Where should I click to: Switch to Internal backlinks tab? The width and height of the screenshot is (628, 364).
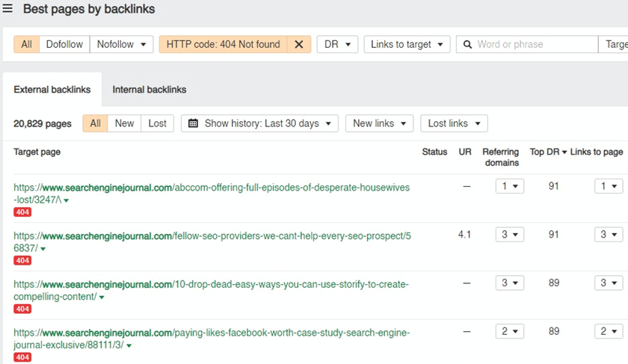[149, 90]
